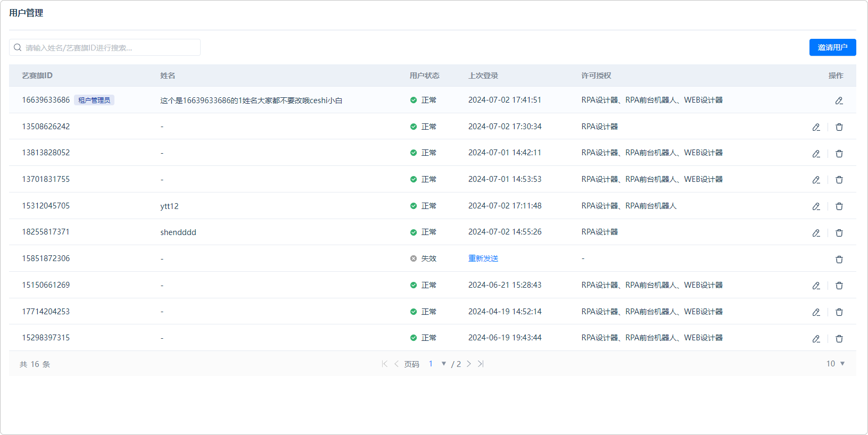The width and height of the screenshot is (868, 435).
Task: Click the 艺赛旗ID column header
Action: pyautogui.click(x=37, y=76)
